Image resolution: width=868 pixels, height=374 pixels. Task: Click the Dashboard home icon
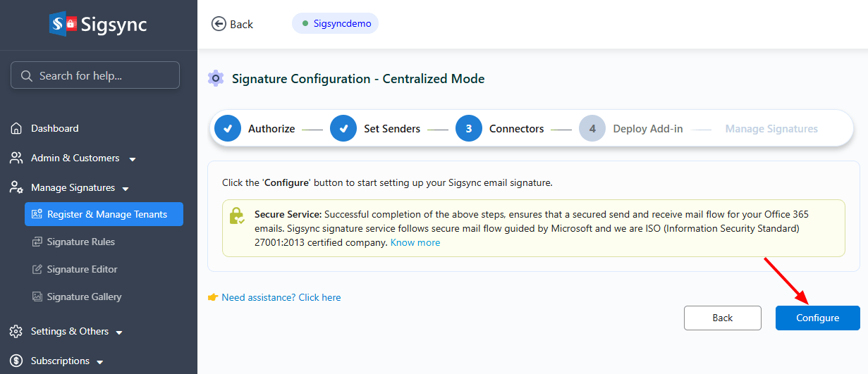coord(16,128)
